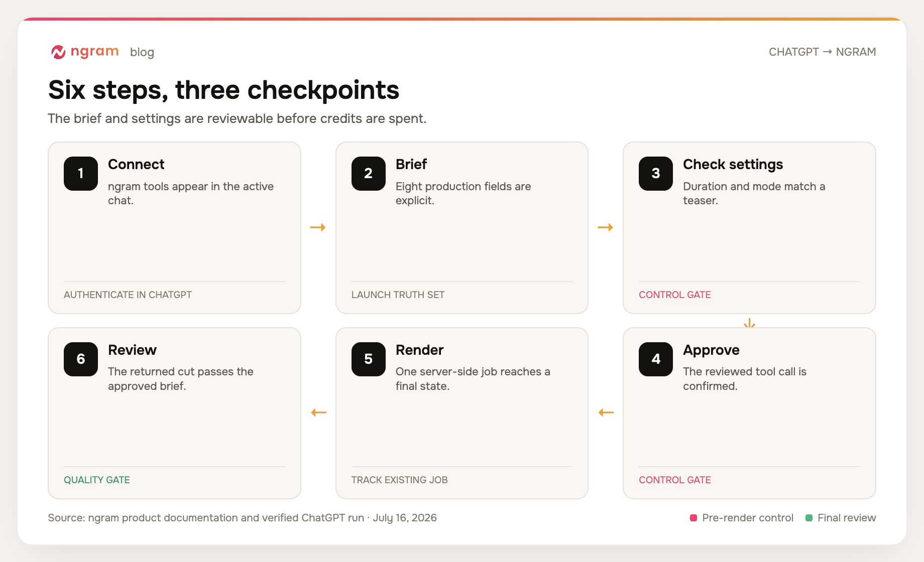Click the down arrow above the Approve card
The width and height of the screenshot is (924, 562).
pos(749,323)
